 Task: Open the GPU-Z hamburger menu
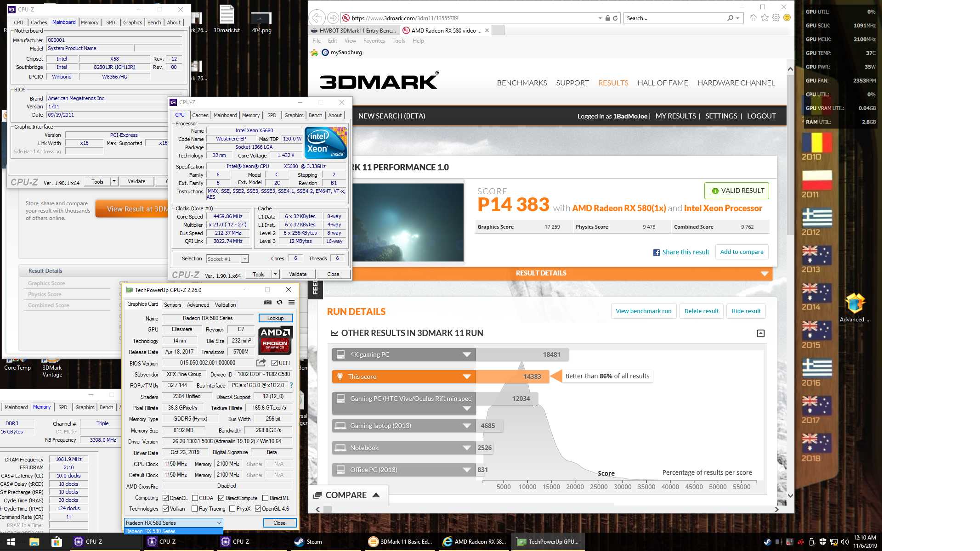tap(291, 302)
